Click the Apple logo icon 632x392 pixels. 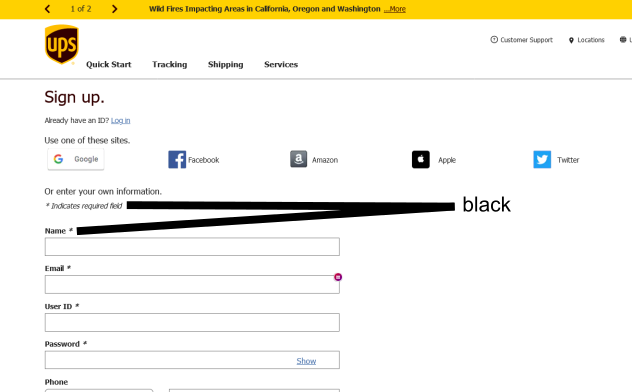(421, 160)
